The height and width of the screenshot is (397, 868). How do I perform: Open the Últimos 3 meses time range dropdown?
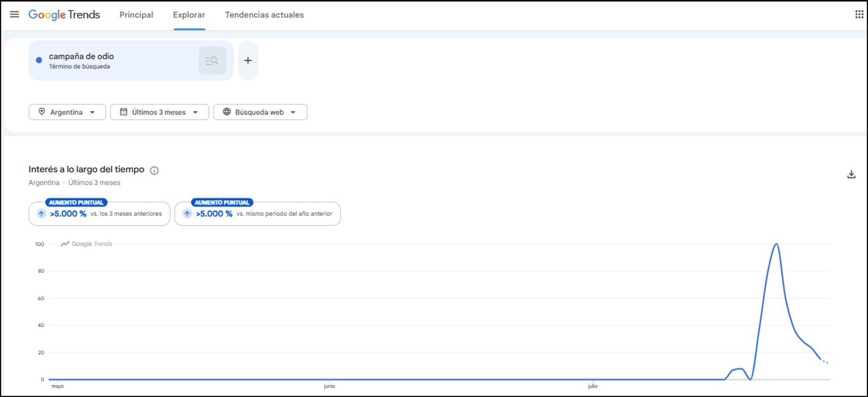tap(159, 112)
